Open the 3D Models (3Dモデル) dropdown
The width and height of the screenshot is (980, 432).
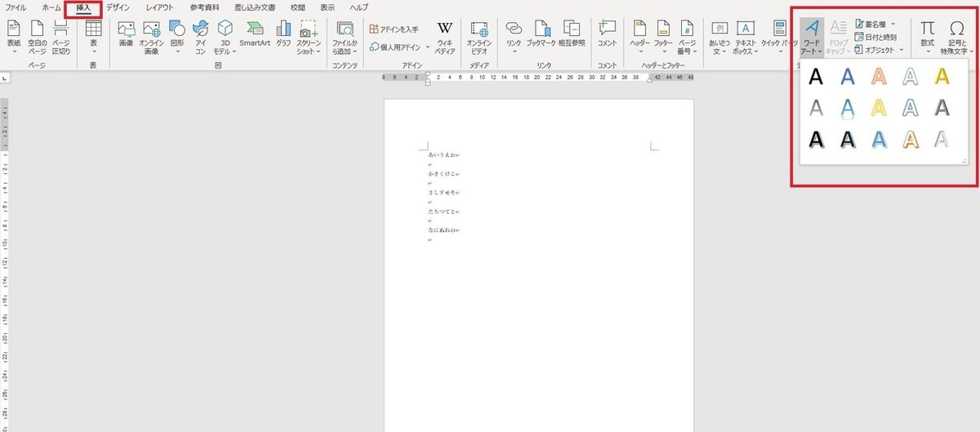(225, 38)
